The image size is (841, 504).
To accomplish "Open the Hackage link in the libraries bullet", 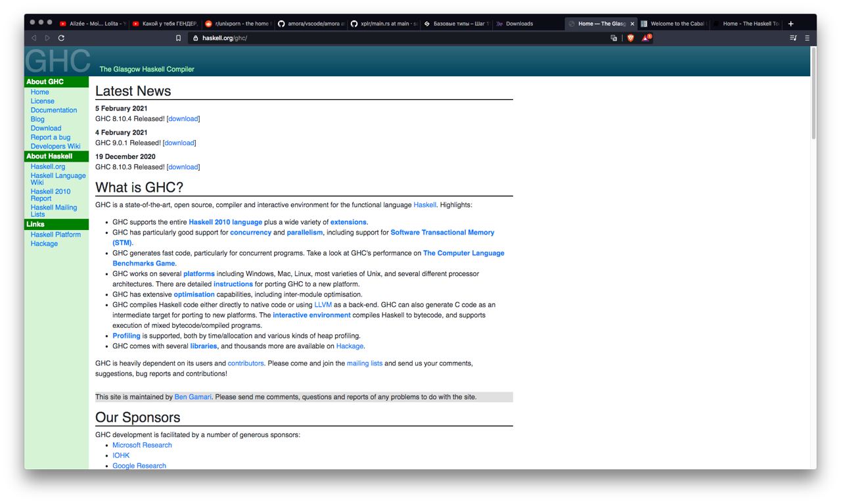I will click(350, 346).
